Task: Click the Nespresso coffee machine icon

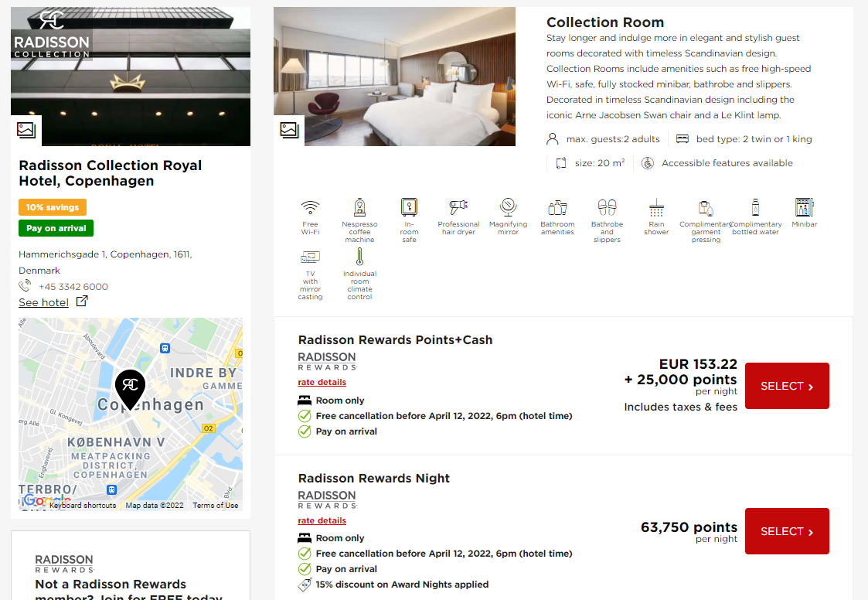Action: point(359,209)
